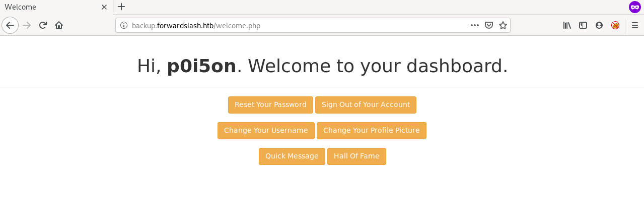The width and height of the screenshot is (644, 217).
Task: Open the Firefox hamburger menu
Action: pyautogui.click(x=635, y=25)
